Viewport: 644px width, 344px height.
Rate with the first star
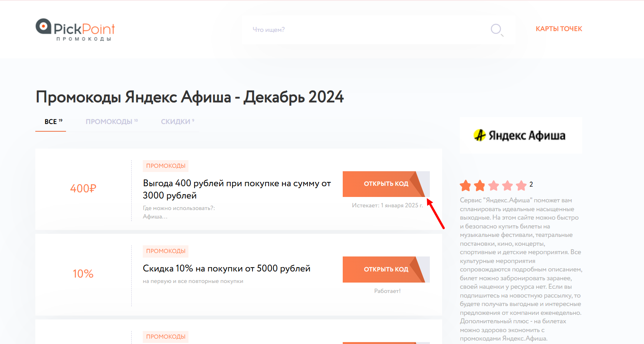466,186
